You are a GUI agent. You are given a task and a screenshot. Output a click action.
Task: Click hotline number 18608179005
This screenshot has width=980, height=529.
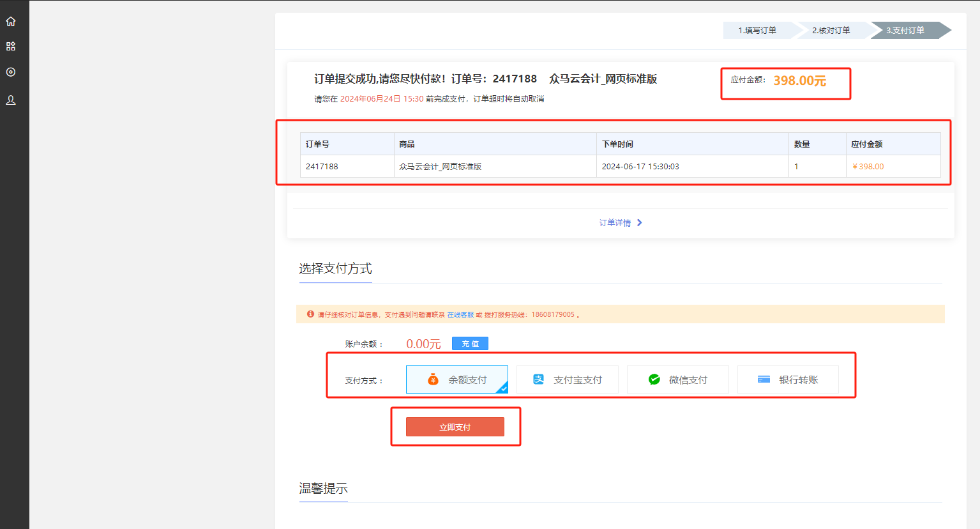(553, 315)
